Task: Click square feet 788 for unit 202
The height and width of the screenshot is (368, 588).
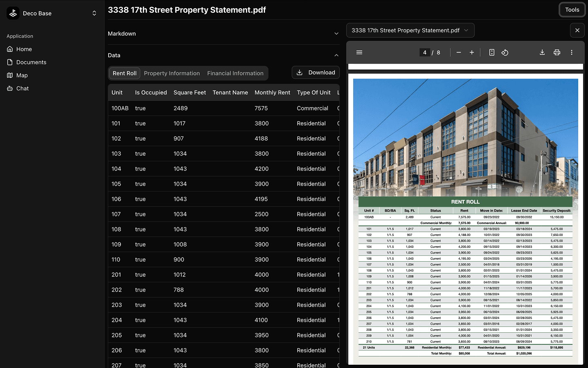Action: click(179, 290)
